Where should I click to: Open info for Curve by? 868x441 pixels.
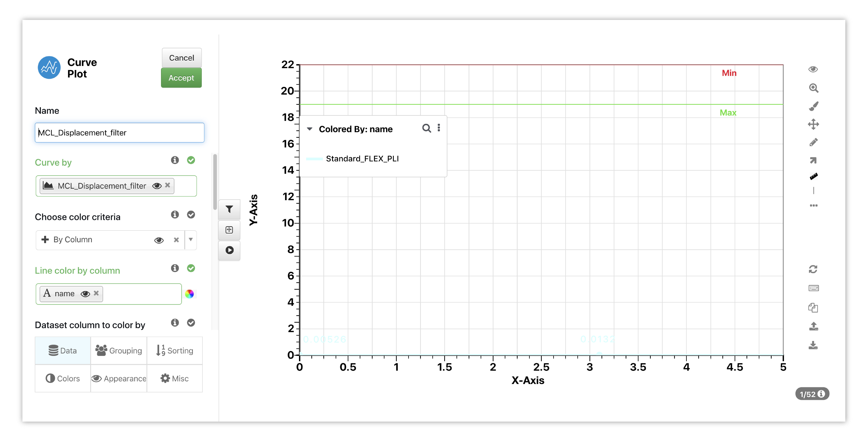175,160
